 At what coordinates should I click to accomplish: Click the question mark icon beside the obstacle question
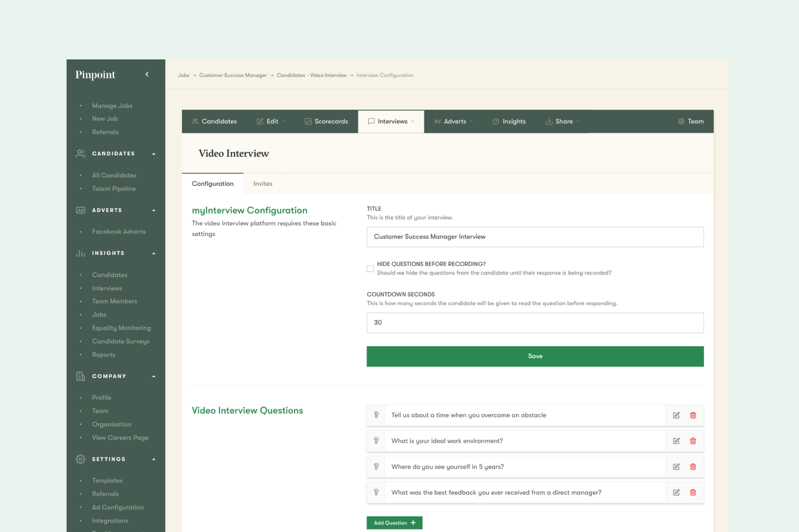tap(376, 415)
